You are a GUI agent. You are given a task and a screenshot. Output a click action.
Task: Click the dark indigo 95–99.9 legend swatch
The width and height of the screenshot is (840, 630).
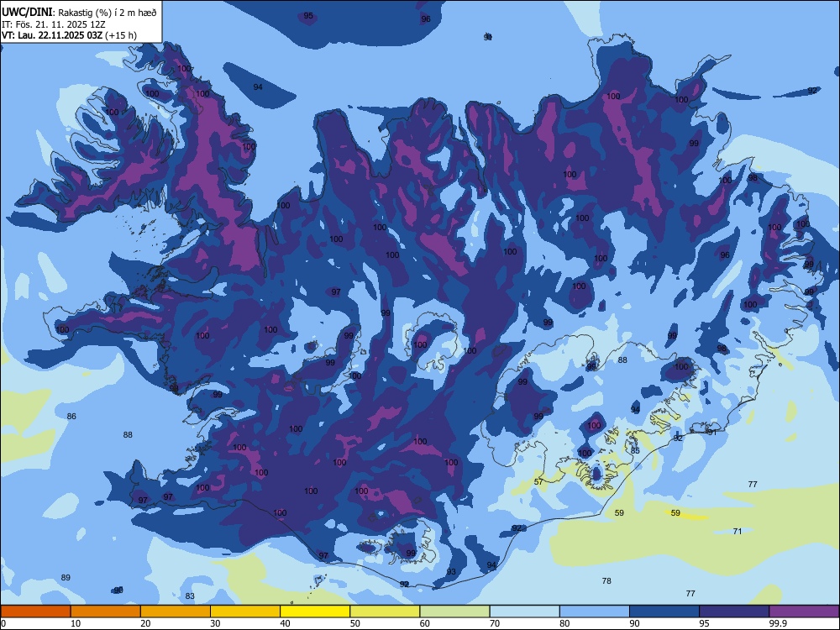734,612
